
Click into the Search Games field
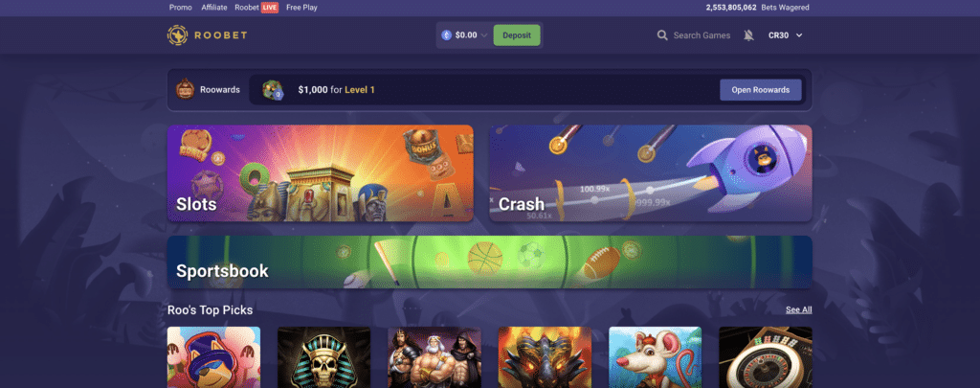(702, 35)
